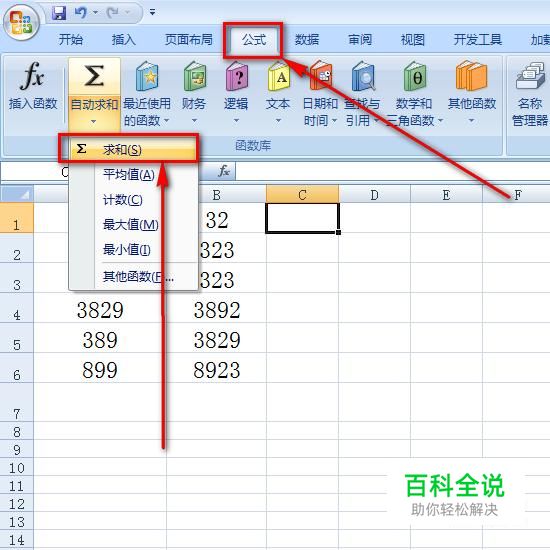Click column B row 5 cell 3829

pos(216,338)
